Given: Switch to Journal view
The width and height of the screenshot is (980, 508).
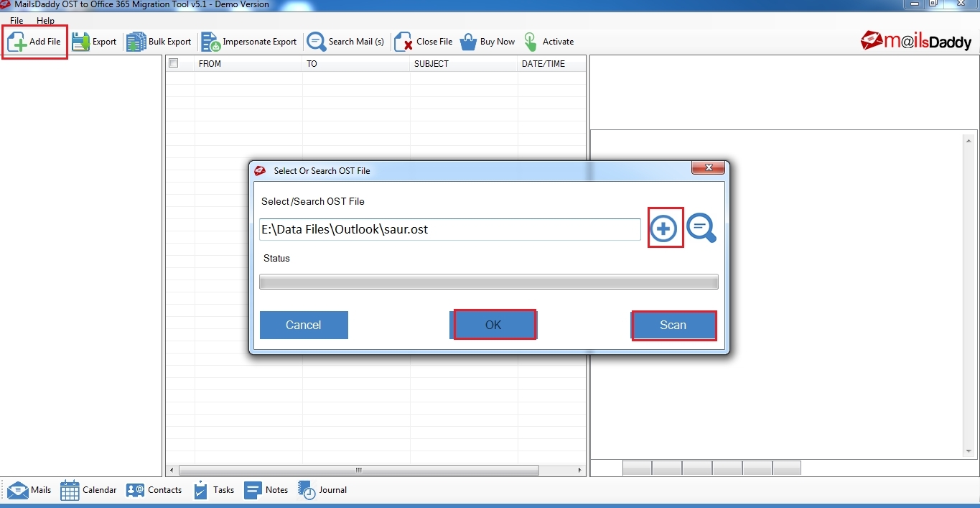Looking at the screenshot, I should click(x=323, y=490).
